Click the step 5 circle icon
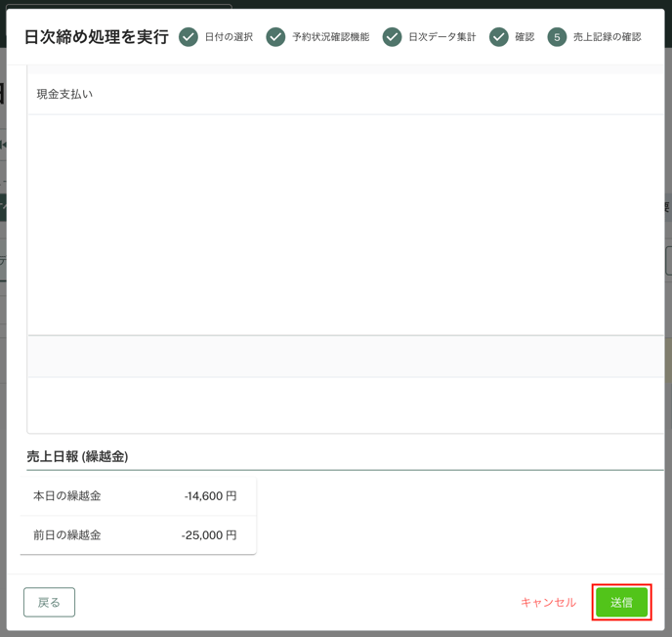The height and width of the screenshot is (637, 672). (557, 37)
